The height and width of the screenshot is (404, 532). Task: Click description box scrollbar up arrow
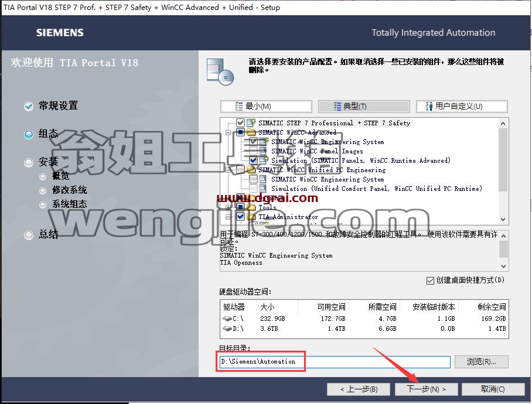pos(503,235)
